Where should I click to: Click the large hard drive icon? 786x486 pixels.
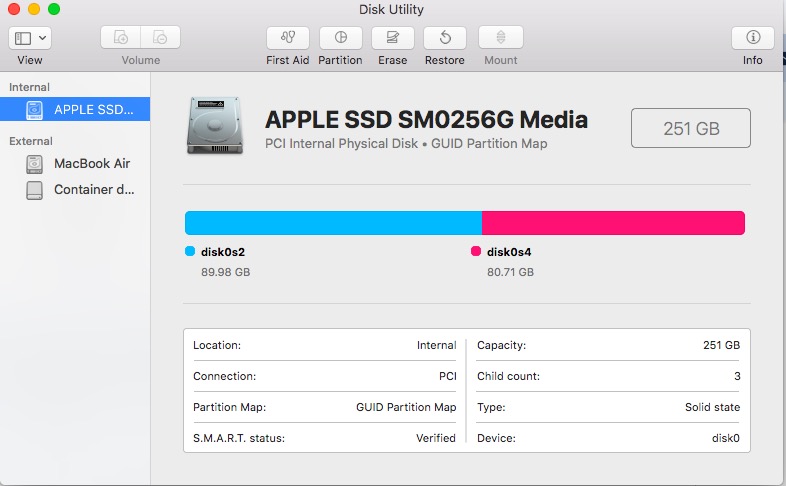click(215, 126)
